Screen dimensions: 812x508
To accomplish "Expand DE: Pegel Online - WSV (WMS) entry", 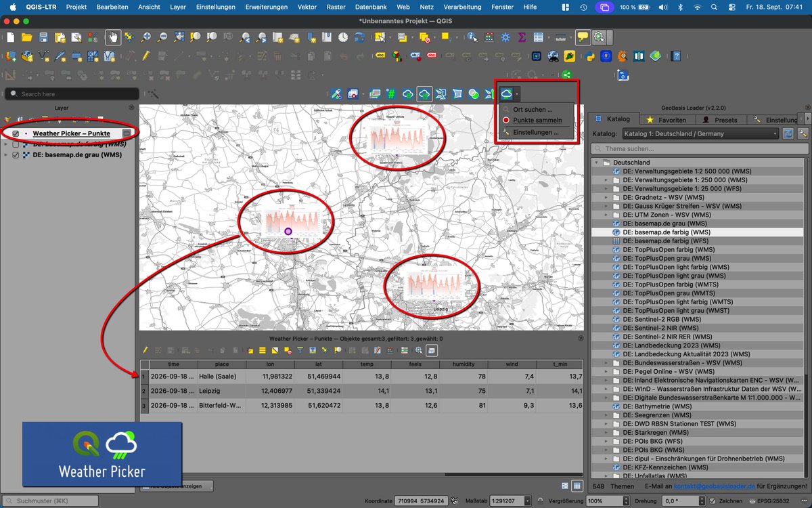I will [606, 371].
